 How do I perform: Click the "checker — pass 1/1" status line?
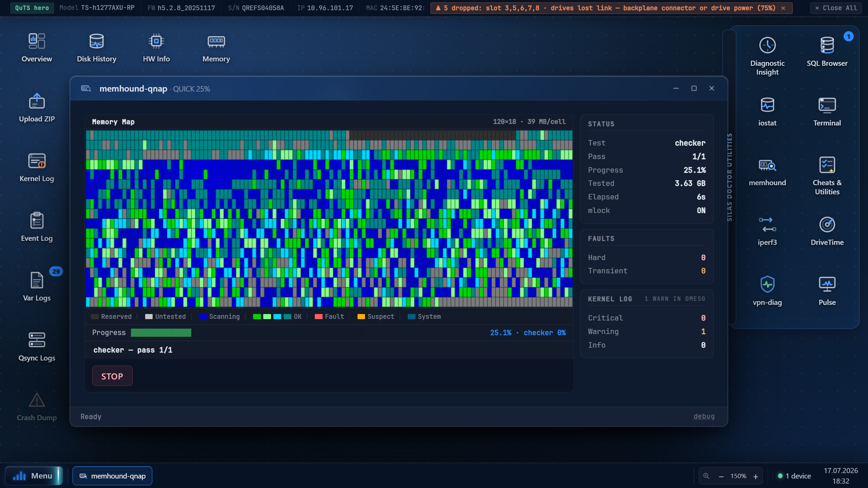tap(133, 350)
